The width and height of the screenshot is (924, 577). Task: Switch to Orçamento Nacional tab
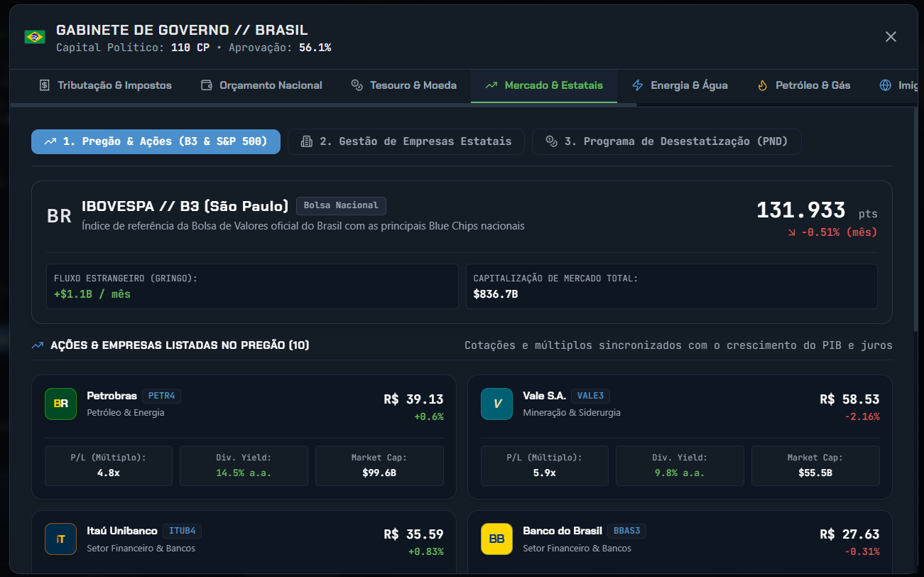pyautogui.click(x=261, y=85)
